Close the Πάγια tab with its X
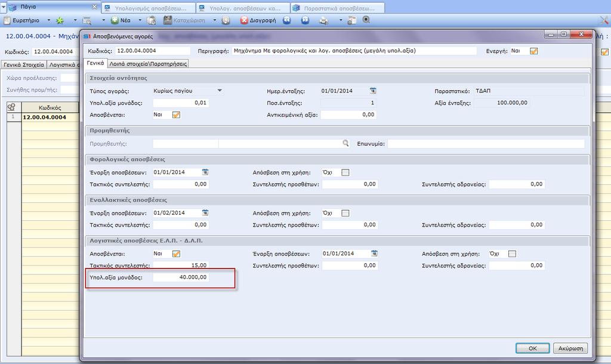The image size is (611, 364). tap(94, 7)
